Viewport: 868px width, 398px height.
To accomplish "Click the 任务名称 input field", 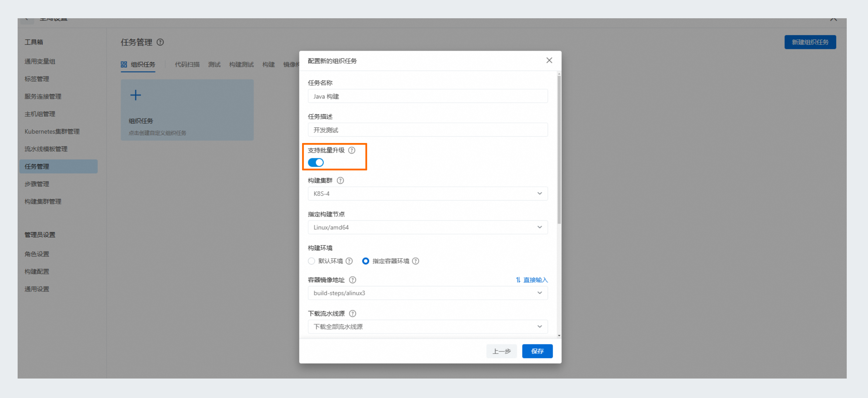I will (428, 96).
